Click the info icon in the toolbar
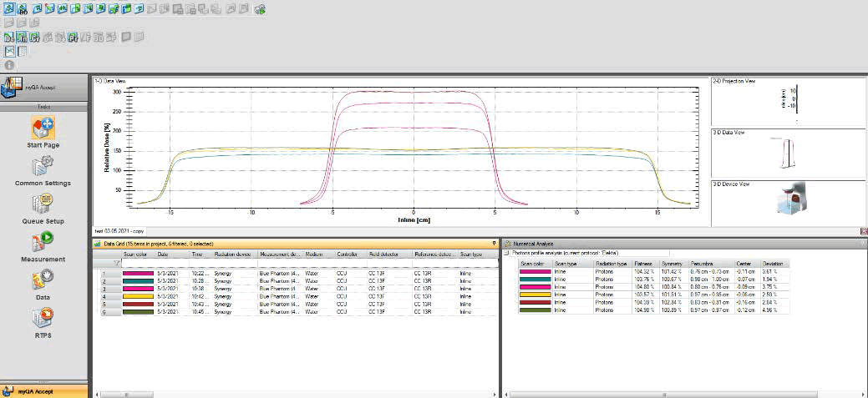The image size is (868, 398). (x=9, y=64)
